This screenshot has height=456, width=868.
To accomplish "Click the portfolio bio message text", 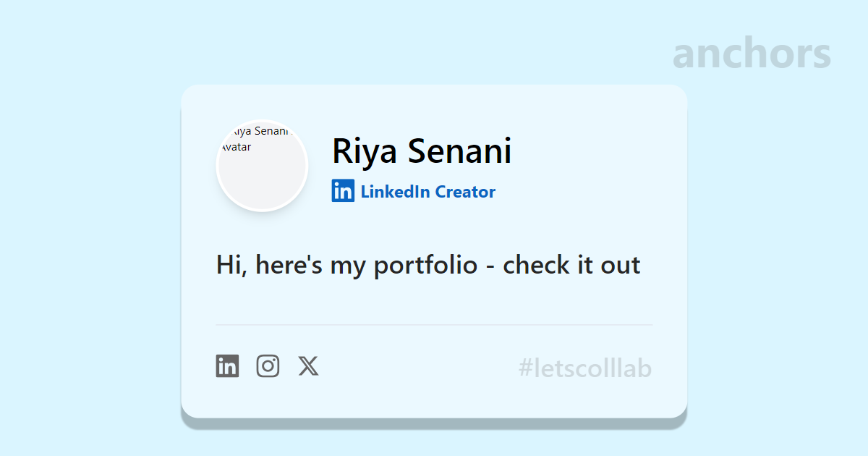I will 427,265.
